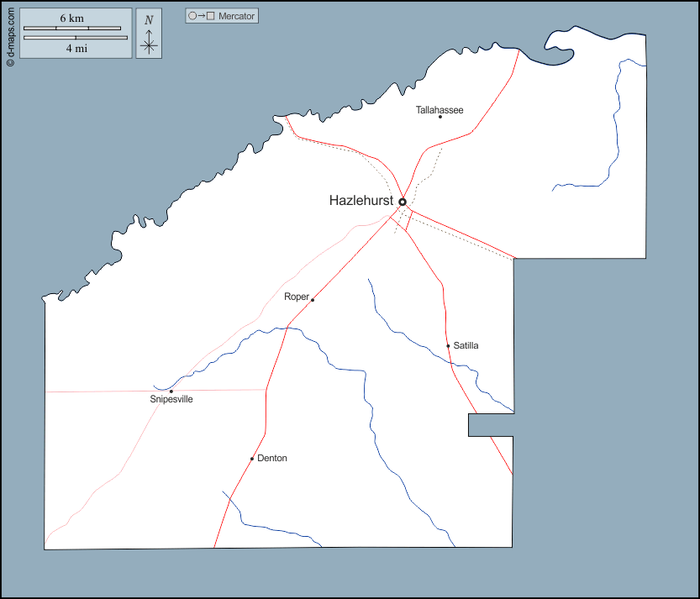The image size is (700, 599).
Task: Select the Hazlehurst text label
Action: (x=361, y=201)
